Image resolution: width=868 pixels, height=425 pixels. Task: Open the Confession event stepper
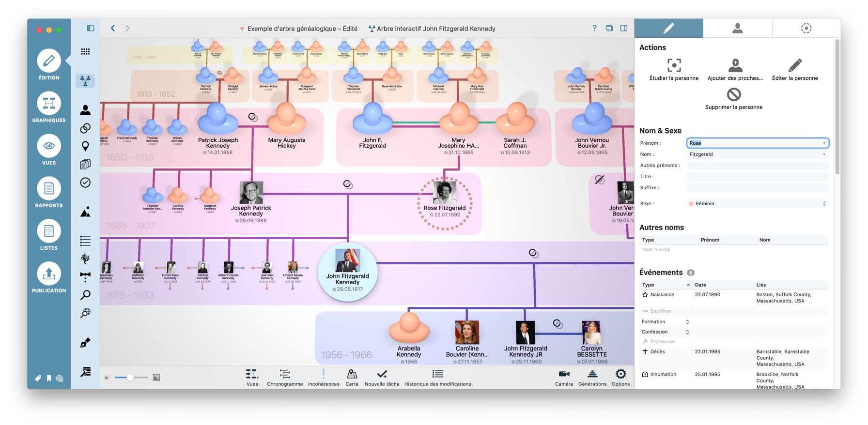(687, 332)
